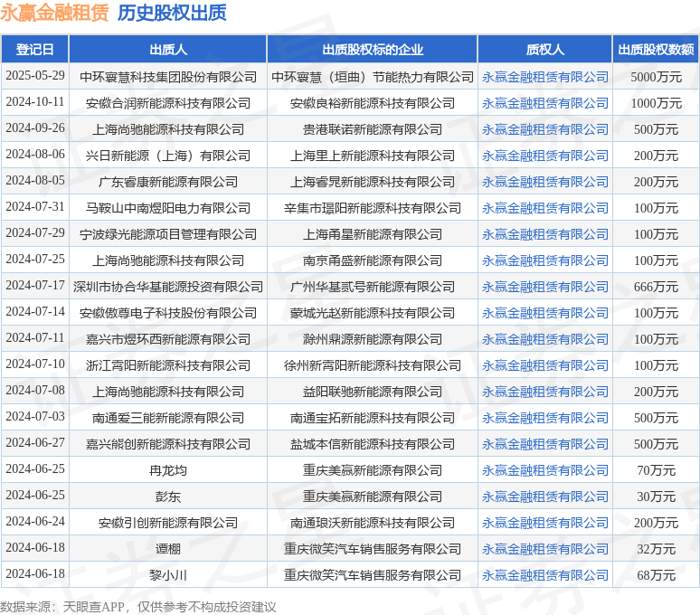Select the 32万元 amount cell
700x615 pixels.
click(x=656, y=549)
